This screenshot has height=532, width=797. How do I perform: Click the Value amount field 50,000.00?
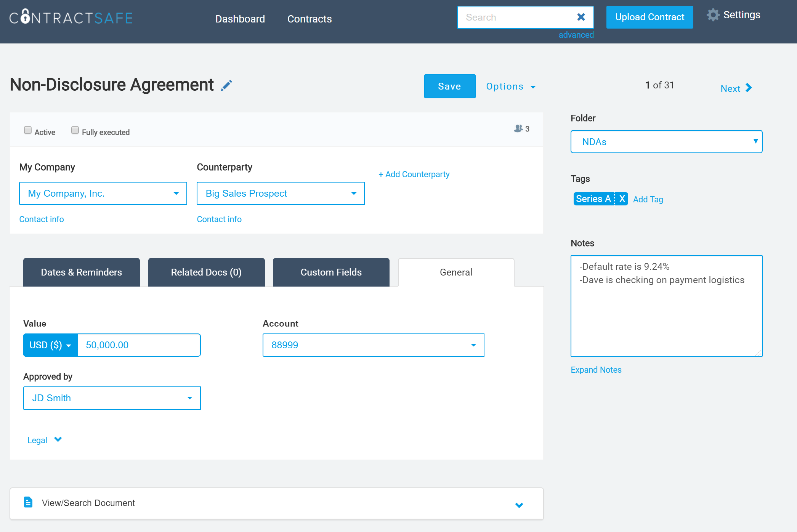point(139,345)
